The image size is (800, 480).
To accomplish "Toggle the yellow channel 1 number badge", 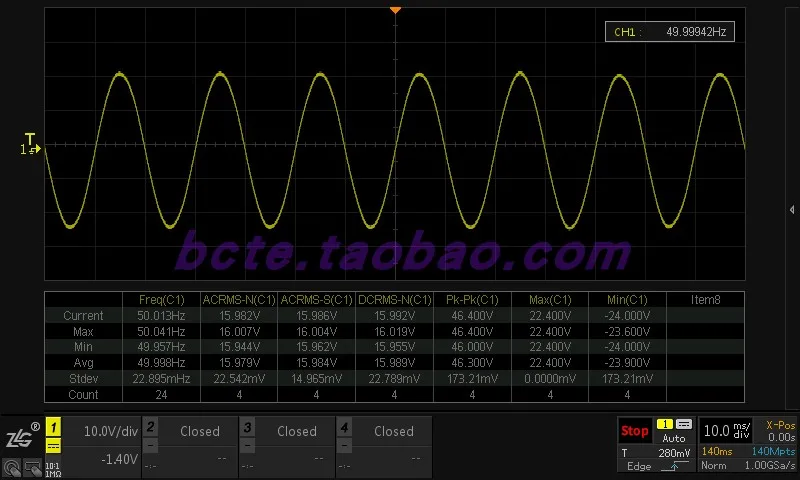I will pyautogui.click(x=54, y=427).
